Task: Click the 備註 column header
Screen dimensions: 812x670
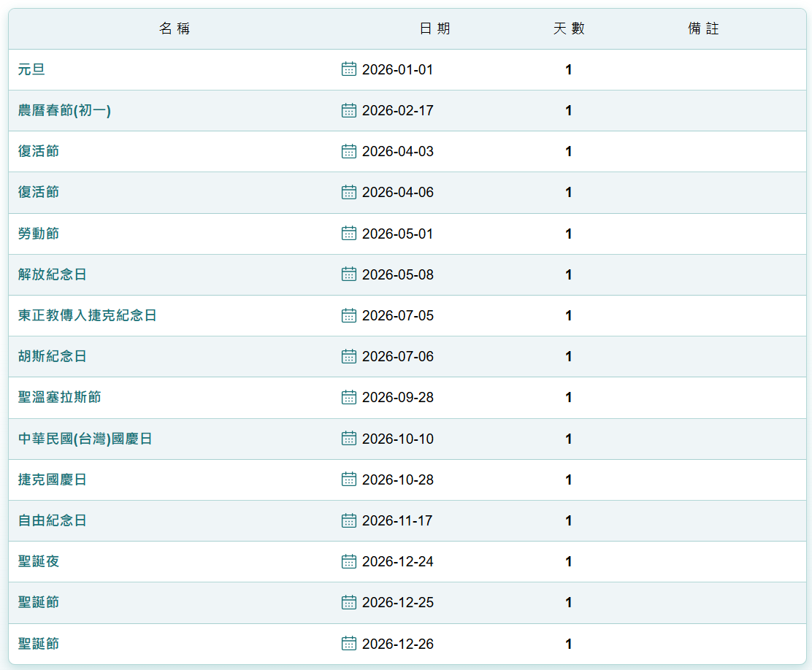Action: (703, 29)
